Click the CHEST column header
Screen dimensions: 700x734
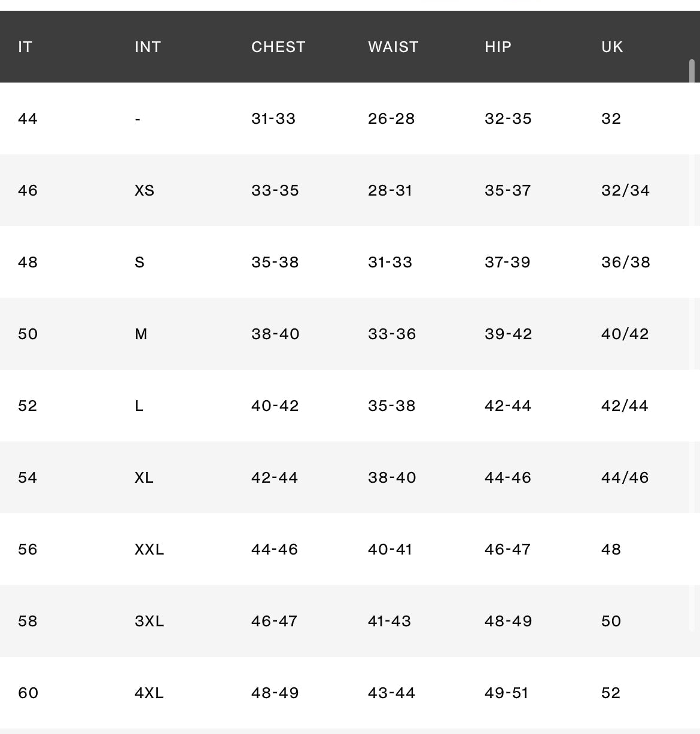278,47
